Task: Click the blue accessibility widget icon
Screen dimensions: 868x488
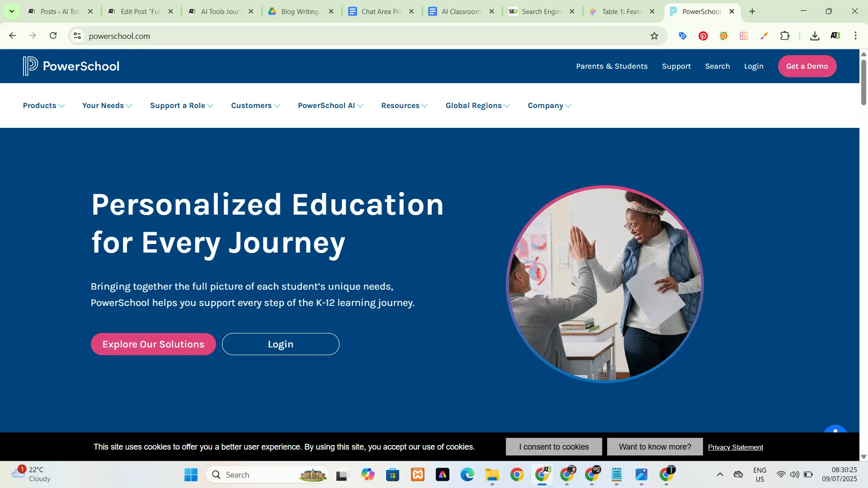Action: [835, 429]
